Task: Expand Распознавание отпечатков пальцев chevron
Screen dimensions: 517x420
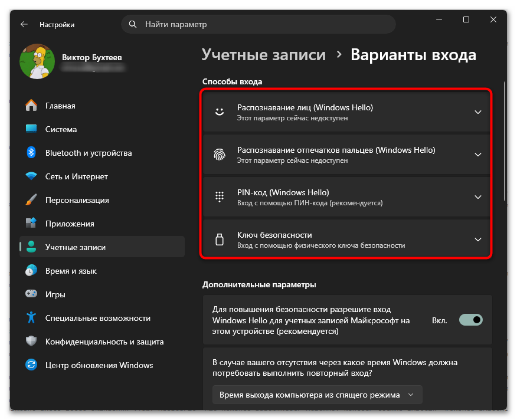Action: 478,155
